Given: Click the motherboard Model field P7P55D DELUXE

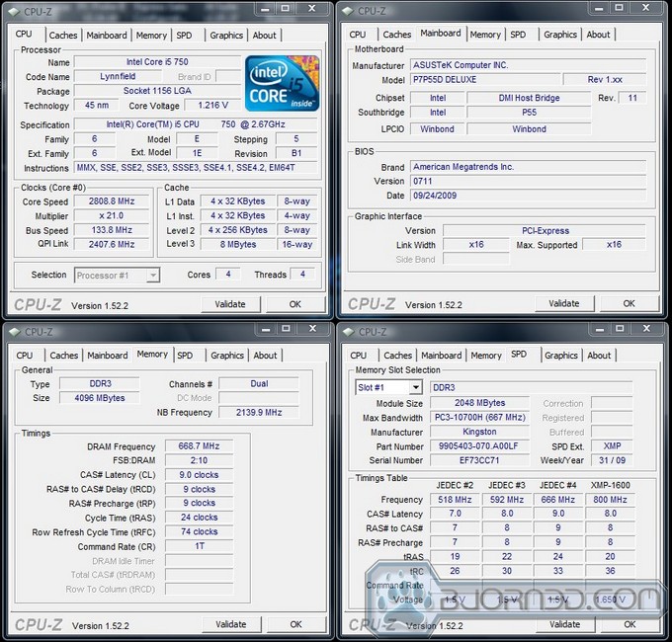Looking at the screenshot, I should pyautogui.click(x=485, y=80).
